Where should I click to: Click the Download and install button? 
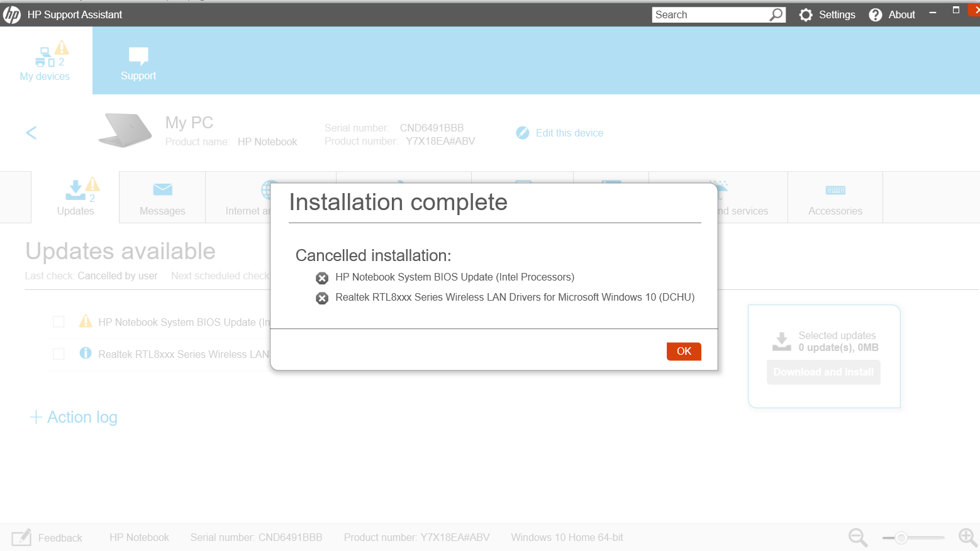(x=823, y=372)
